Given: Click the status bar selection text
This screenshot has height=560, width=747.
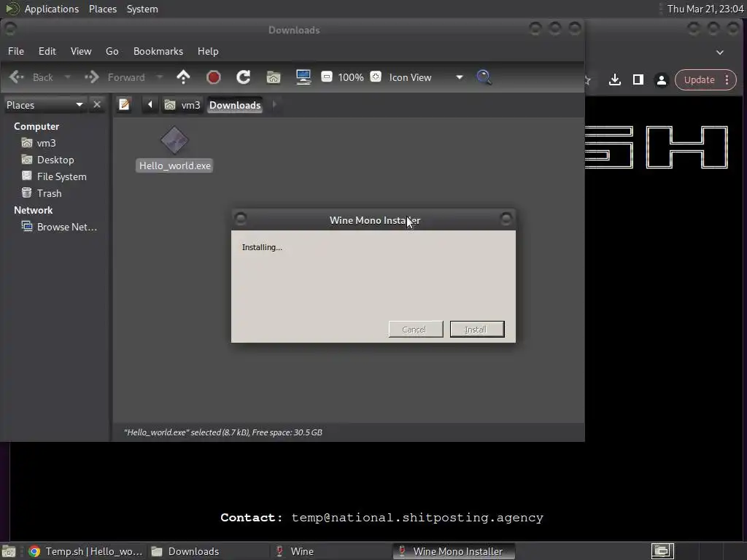Looking at the screenshot, I should (x=223, y=432).
